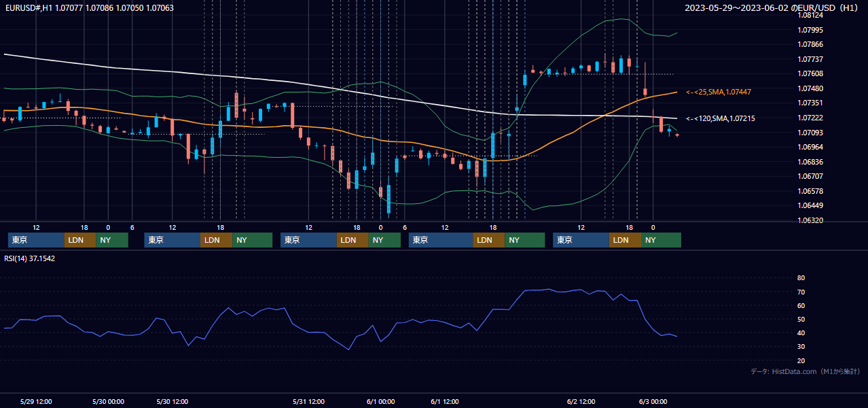Click the rightmost NY session bar
868x408 pixels.
click(x=661, y=240)
